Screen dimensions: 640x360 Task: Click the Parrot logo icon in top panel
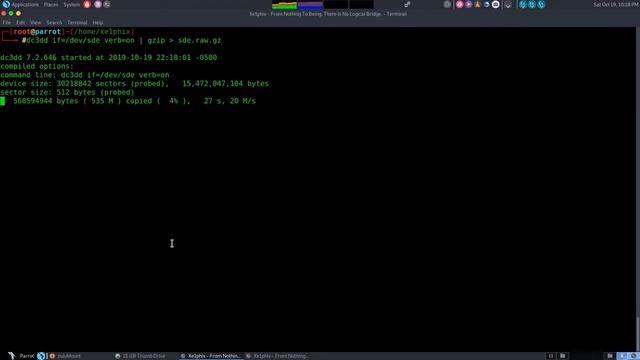(x=6, y=4)
